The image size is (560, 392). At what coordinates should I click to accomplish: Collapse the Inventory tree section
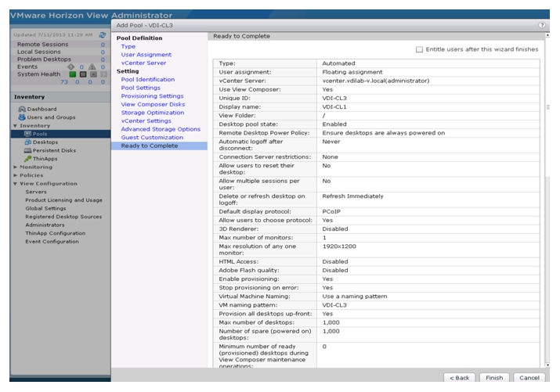tap(16, 126)
